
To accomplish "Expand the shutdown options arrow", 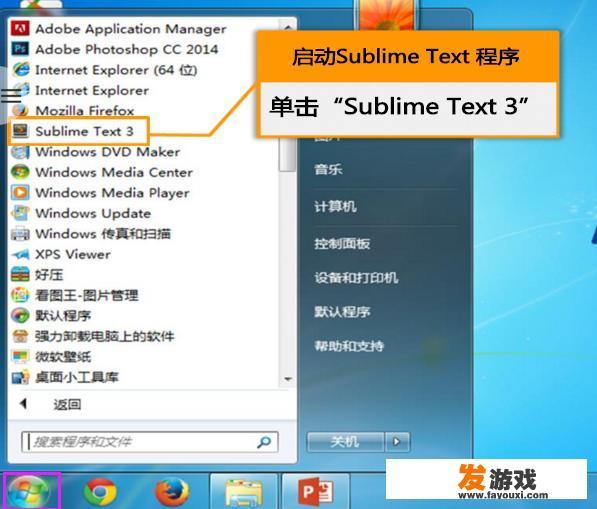I will coord(397,442).
